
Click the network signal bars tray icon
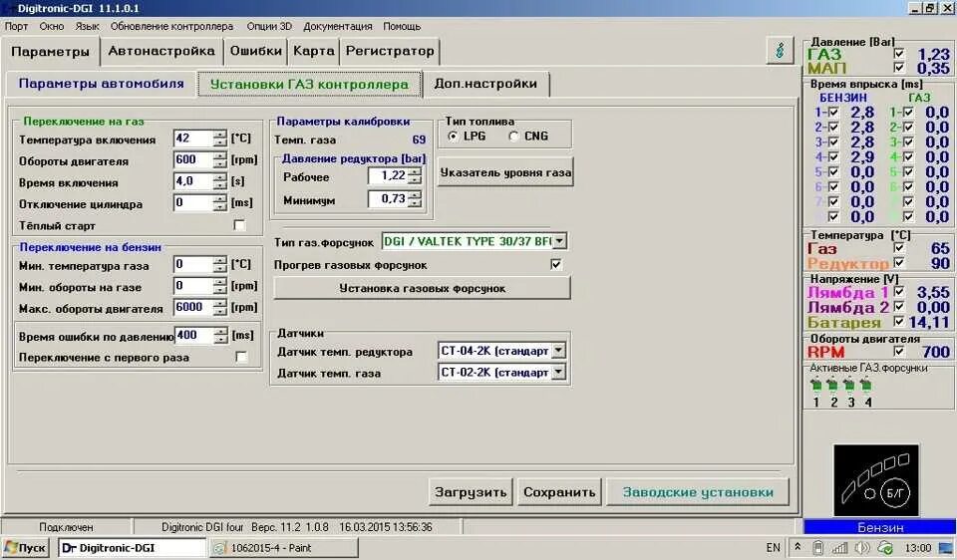(x=839, y=548)
